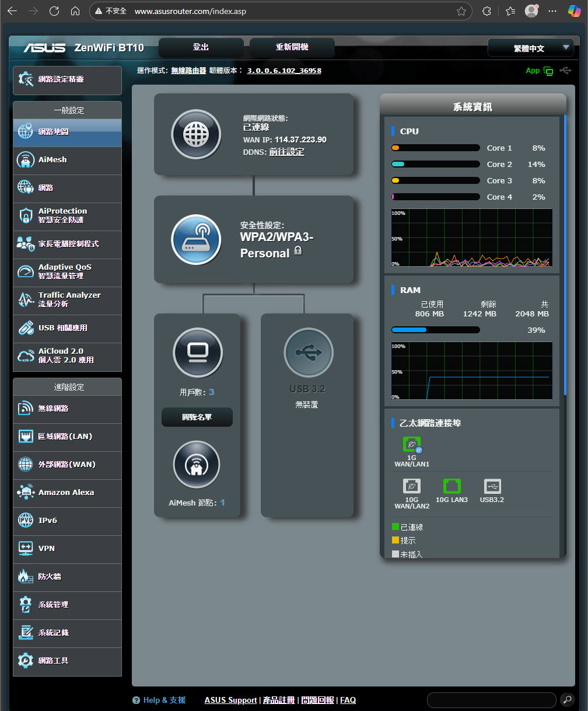Open AiCloud 2.0 個人雲應用
This screenshot has width=588, height=711.
coord(67,357)
